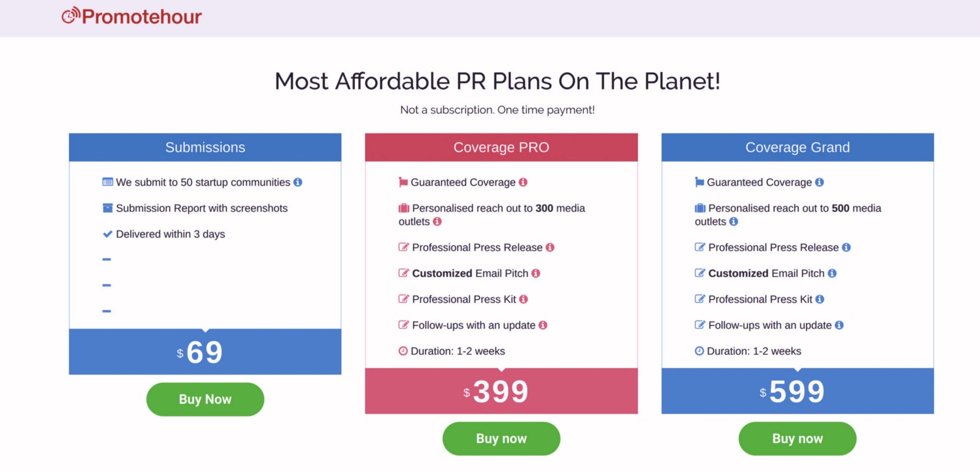
Task: Select the Coverage PRO plan header
Action: click(501, 148)
